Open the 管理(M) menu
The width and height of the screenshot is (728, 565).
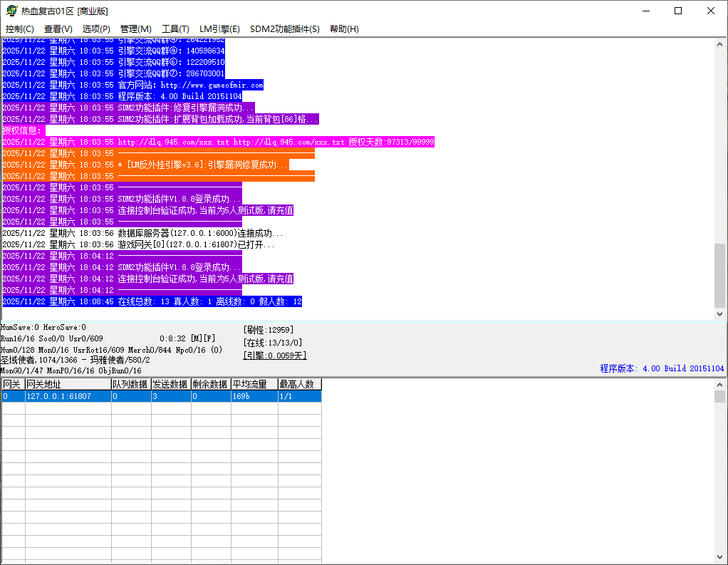pyautogui.click(x=135, y=29)
